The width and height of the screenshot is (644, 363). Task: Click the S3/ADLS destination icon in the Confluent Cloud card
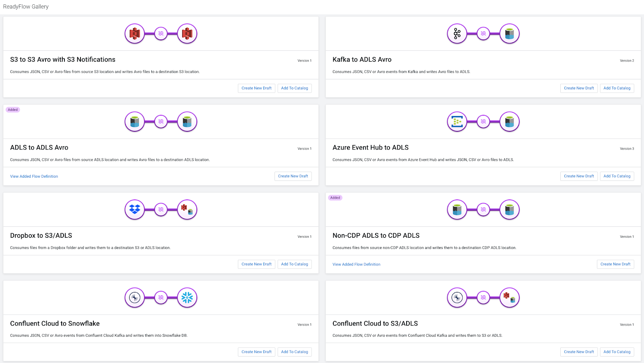(510, 298)
